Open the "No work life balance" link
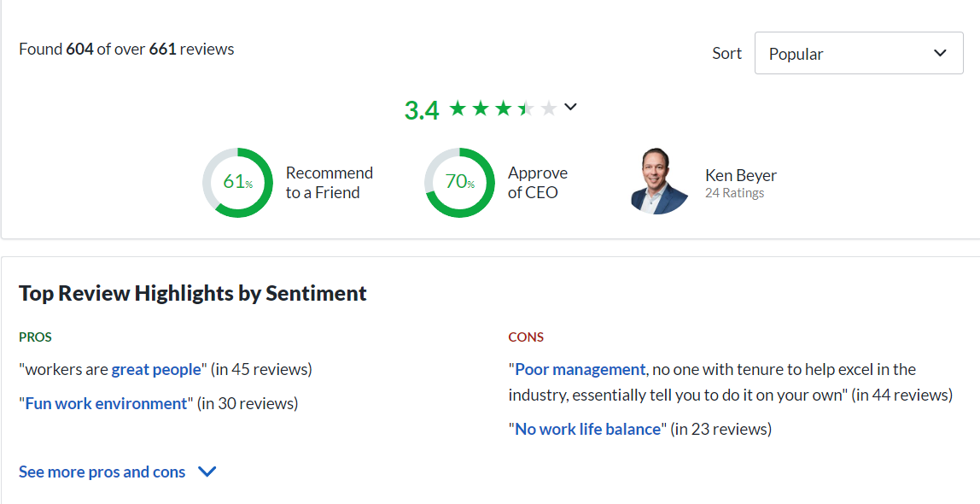This screenshot has height=504, width=980. click(x=587, y=429)
